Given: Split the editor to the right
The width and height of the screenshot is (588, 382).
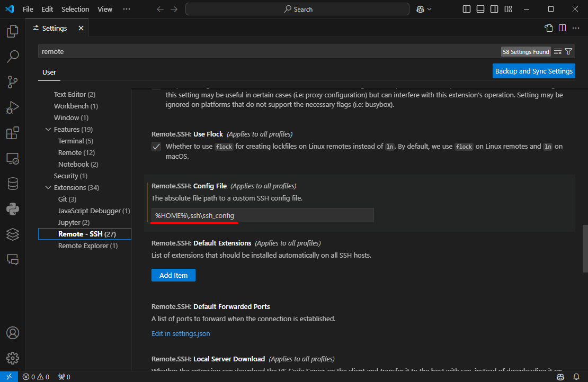Looking at the screenshot, I should (x=562, y=28).
